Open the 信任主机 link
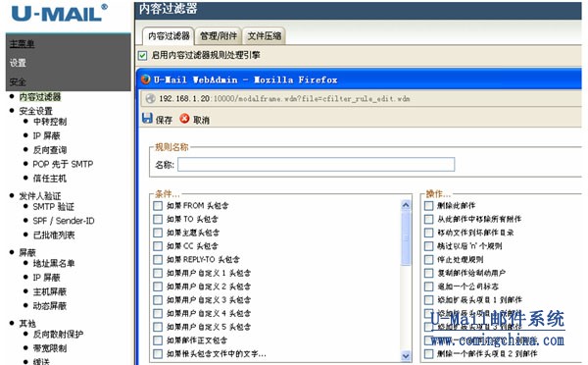The height and width of the screenshot is (365, 588). click(x=50, y=179)
